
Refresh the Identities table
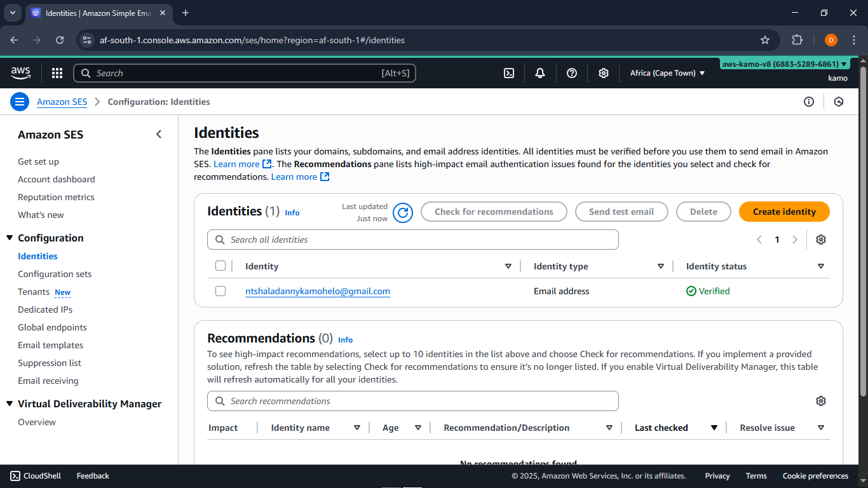pos(403,212)
